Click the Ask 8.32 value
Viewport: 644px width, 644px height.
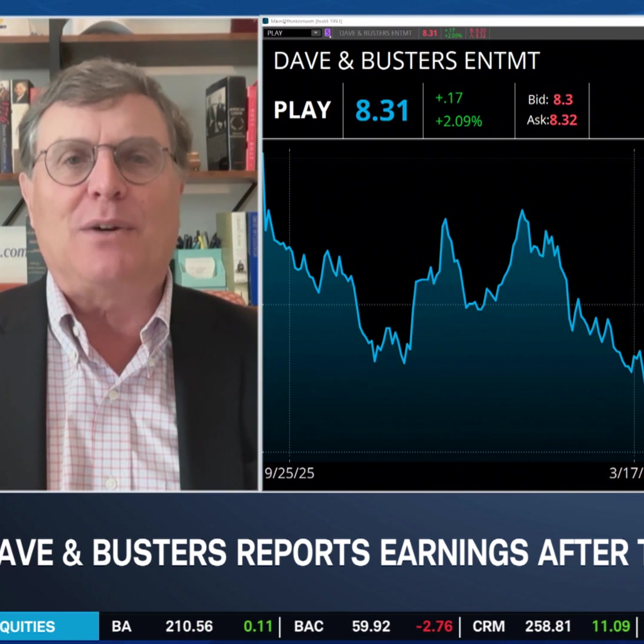[563, 120]
